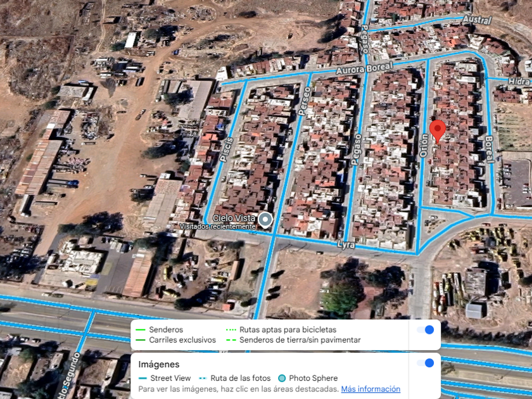Open the Cielo Vista place marker icon

[x=265, y=220]
